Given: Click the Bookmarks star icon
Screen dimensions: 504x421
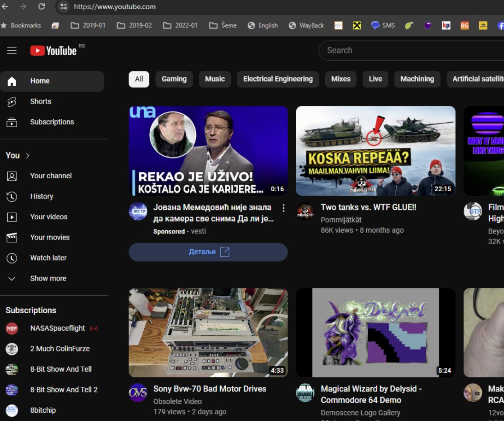Looking at the screenshot, I should [x=4, y=25].
